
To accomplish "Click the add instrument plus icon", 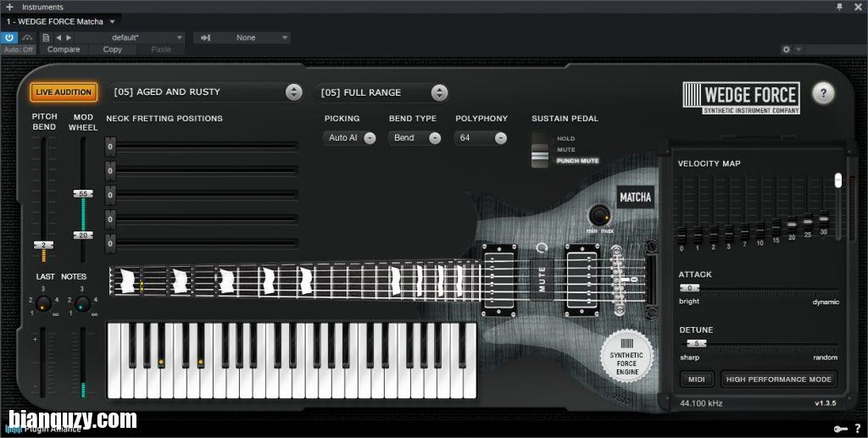I will pyautogui.click(x=8, y=7).
